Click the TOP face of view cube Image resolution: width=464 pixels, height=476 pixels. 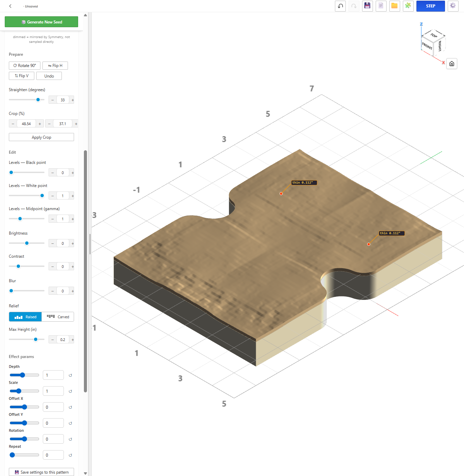tap(434, 35)
